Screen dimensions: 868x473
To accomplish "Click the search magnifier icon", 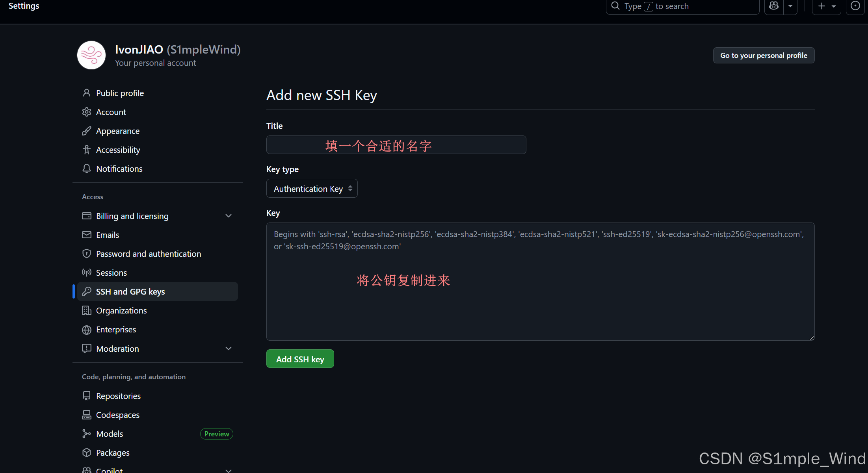I will [615, 6].
